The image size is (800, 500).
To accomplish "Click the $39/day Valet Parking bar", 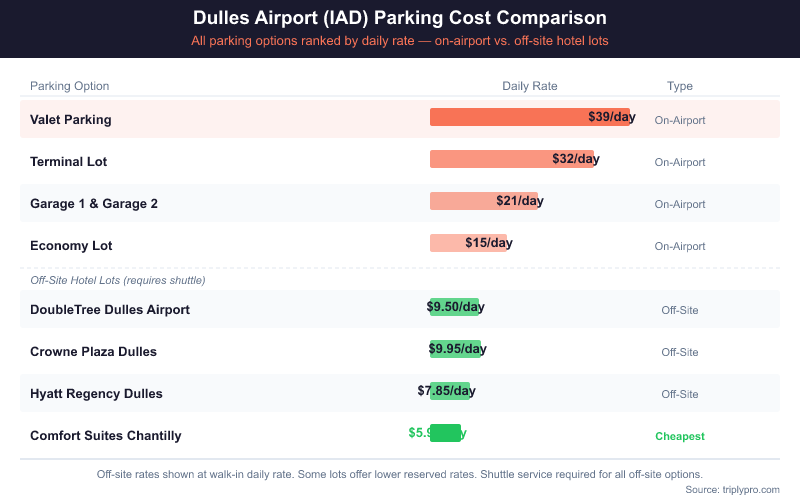I will pos(529,117).
